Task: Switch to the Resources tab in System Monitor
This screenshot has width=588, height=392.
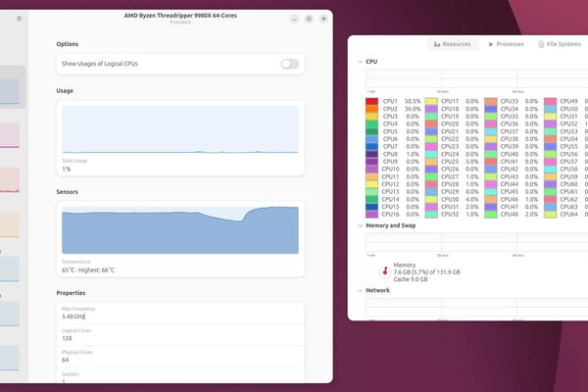Action: pos(452,44)
